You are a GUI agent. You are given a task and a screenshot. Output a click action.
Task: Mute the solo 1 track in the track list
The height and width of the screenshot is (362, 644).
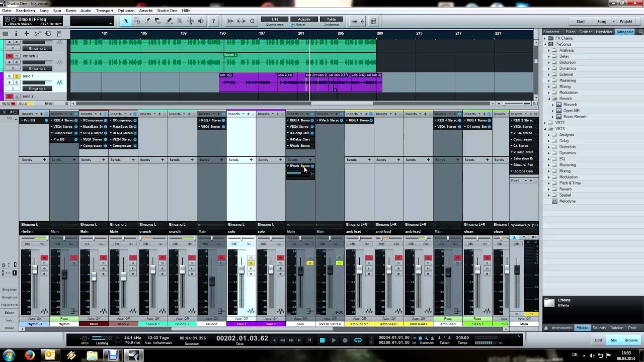[9, 76]
